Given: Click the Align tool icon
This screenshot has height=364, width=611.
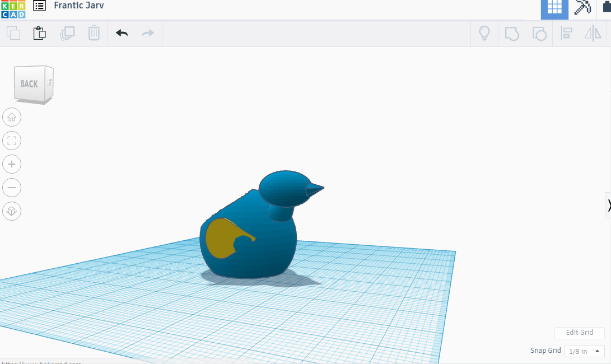Looking at the screenshot, I should click(x=566, y=34).
